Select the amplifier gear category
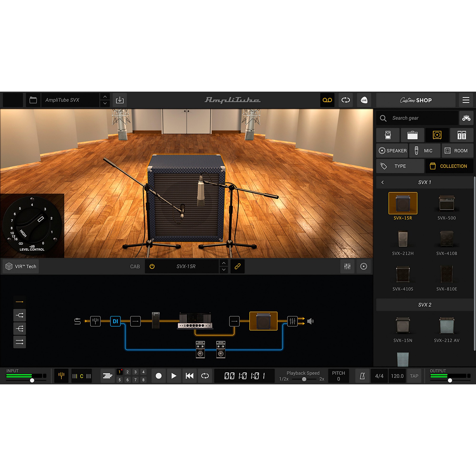The width and height of the screenshot is (476, 476). (x=412, y=135)
